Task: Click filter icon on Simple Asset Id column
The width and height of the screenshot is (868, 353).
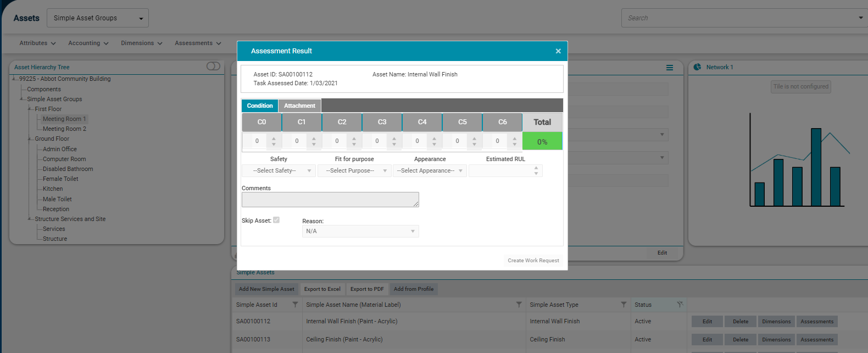Action: (295, 305)
